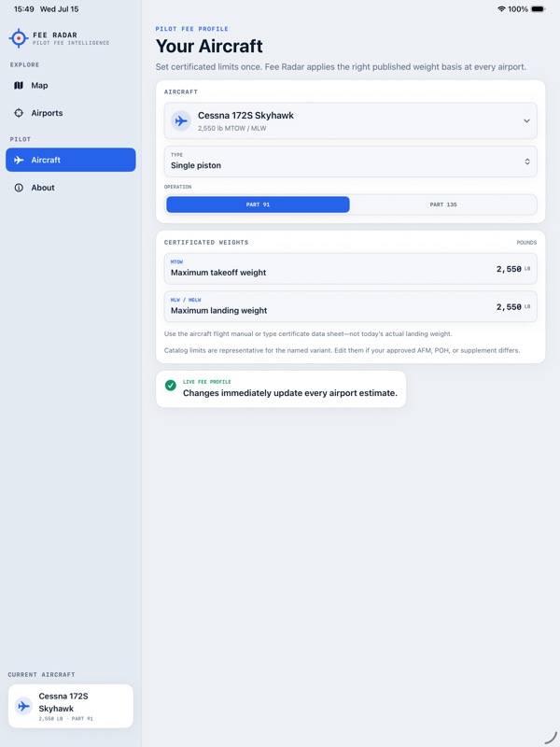Click the Airports crosshair icon
The height and width of the screenshot is (747, 560).
pos(19,113)
